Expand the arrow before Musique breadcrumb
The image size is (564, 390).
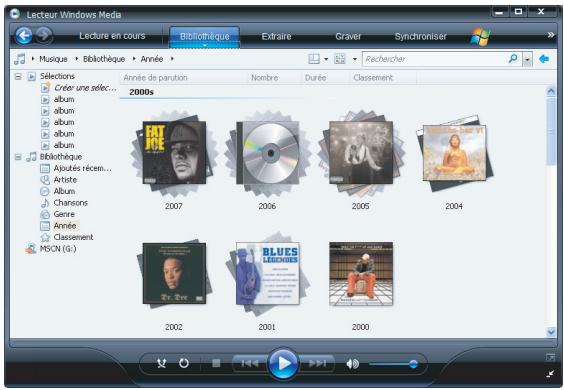click(x=33, y=59)
